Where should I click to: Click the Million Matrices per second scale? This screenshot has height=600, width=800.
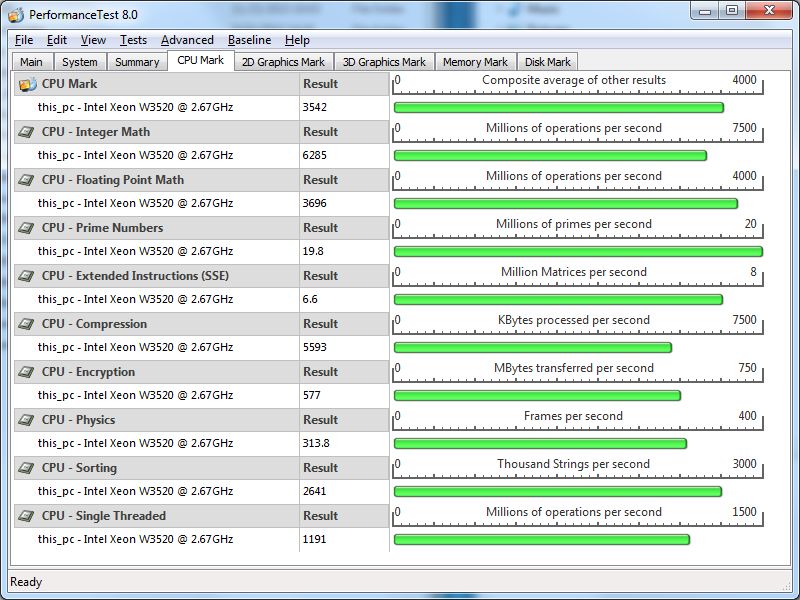(578, 276)
